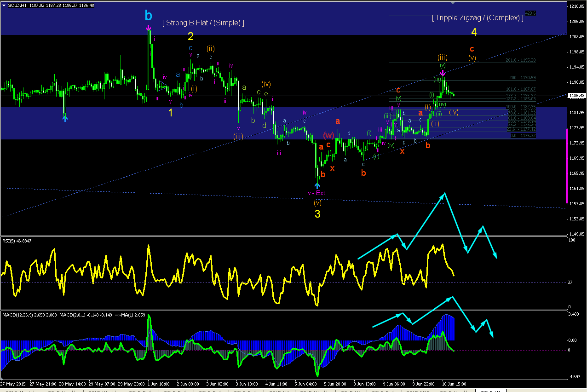Select the magenta down arrow below green (v) near 10 Jun
Image resolution: width=587 pixels, height=392 pixels.
click(443, 73)
